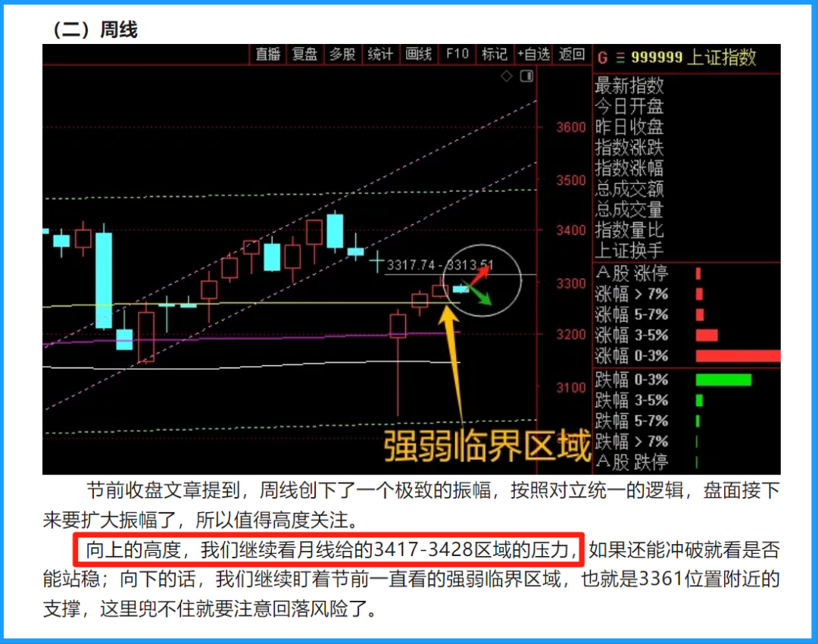
Task: Select the 指数量比 row
Action: 629,230
